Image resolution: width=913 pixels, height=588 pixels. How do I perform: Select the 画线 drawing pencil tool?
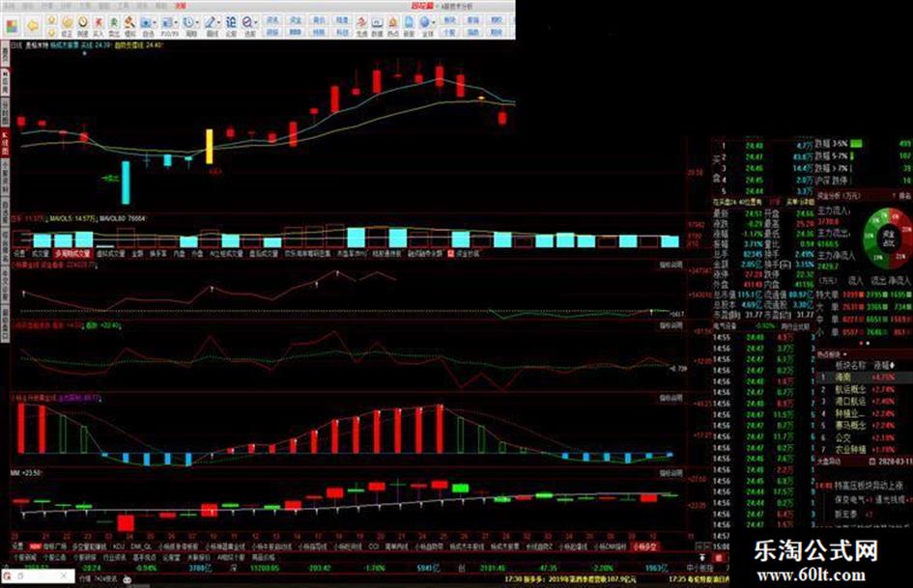210,22
